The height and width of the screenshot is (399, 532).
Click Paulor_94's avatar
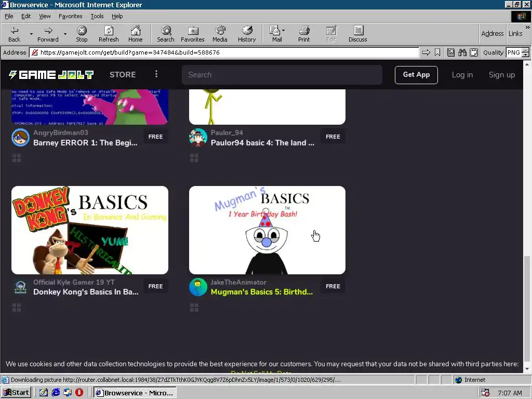(198, 137)
